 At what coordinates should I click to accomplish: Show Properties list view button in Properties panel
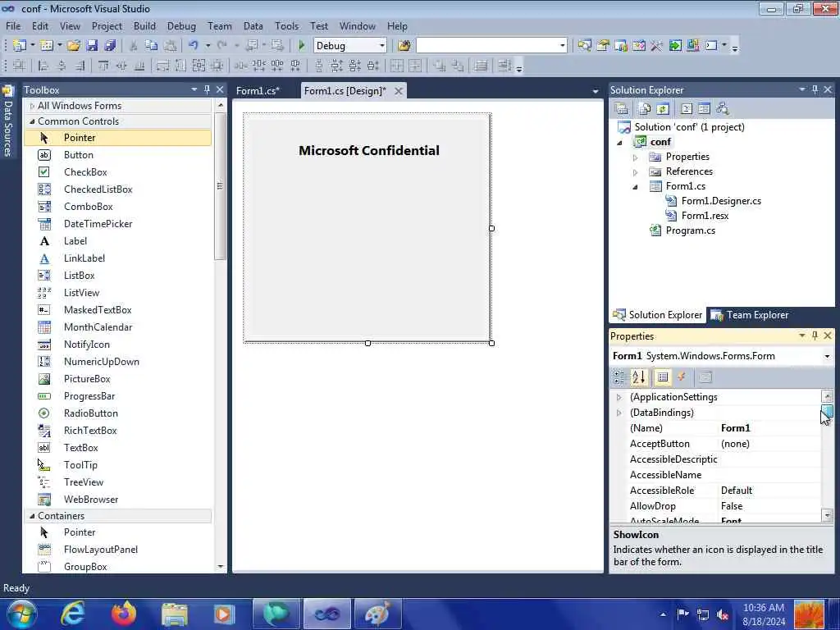[x=663, y=377]
